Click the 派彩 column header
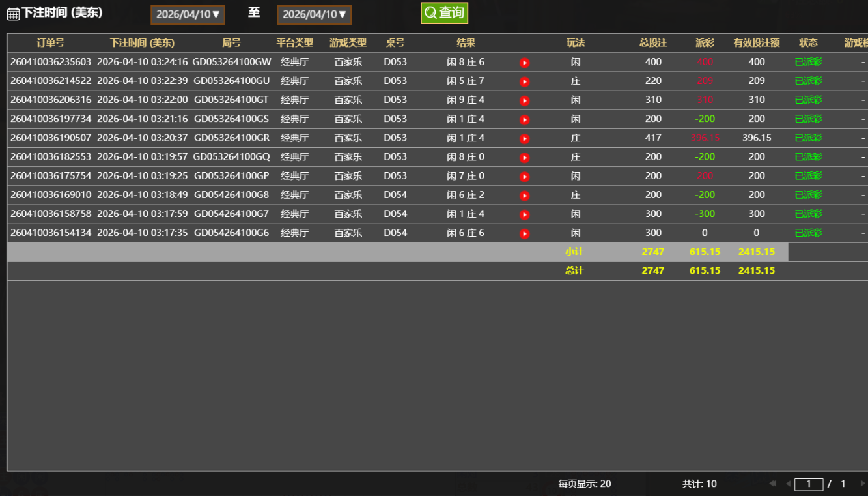The image size is (868, 496). point(705,43)
